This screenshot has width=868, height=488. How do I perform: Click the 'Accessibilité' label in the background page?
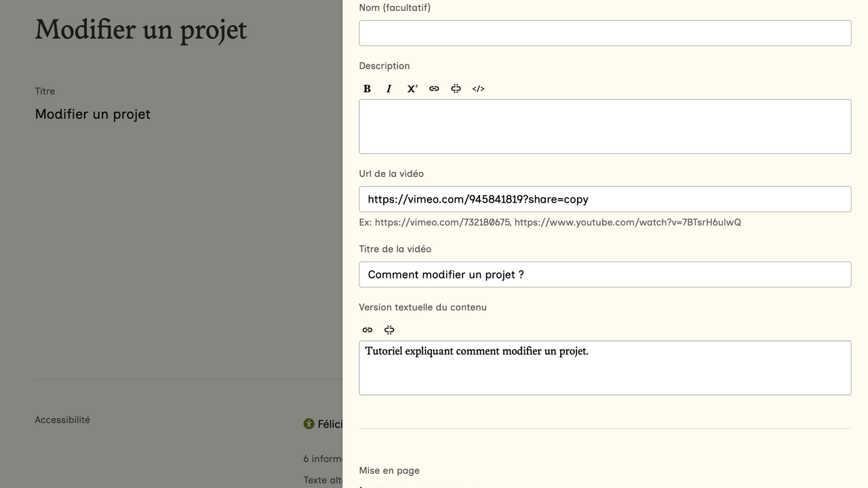click(x=62, y=420)
